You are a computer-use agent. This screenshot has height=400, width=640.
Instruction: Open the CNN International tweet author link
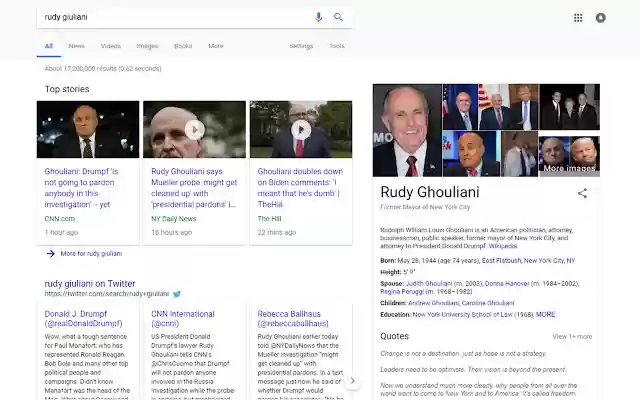coord(182,319)
